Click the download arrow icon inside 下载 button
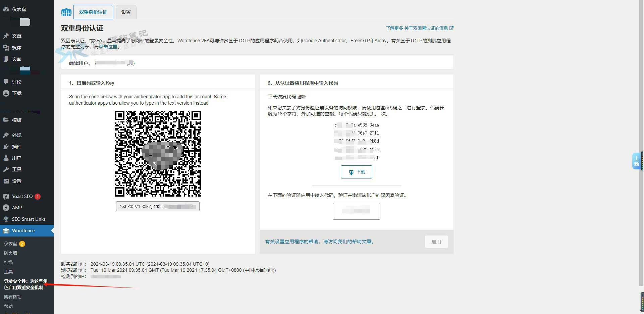 [x=351, y=172]
